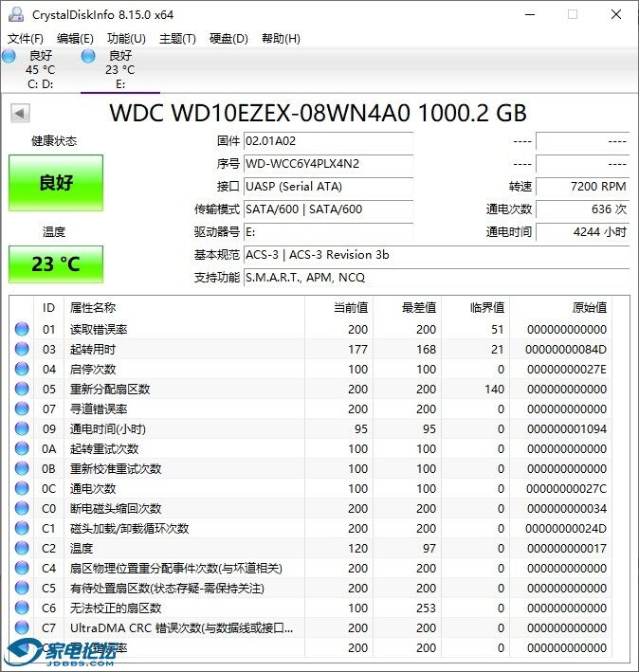The image size is (639, 672).
Task: Click the blue health icon of E: disk
Action: click(88, 56)
